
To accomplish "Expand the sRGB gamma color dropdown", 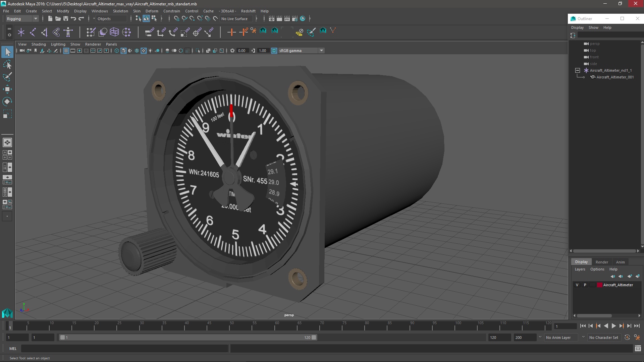I will (x=322, y=50).
